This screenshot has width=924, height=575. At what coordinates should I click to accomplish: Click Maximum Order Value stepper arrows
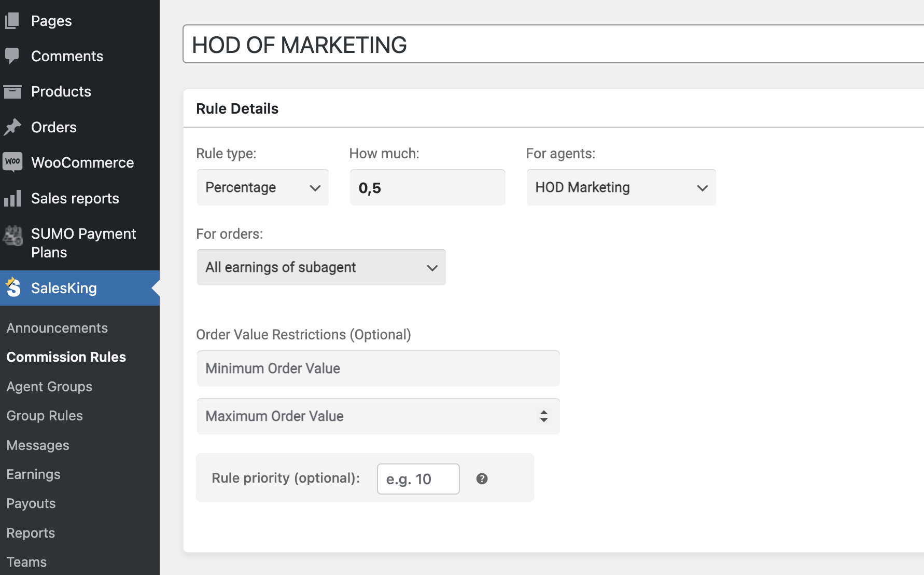pyautogui.click(x=543, y=416)
